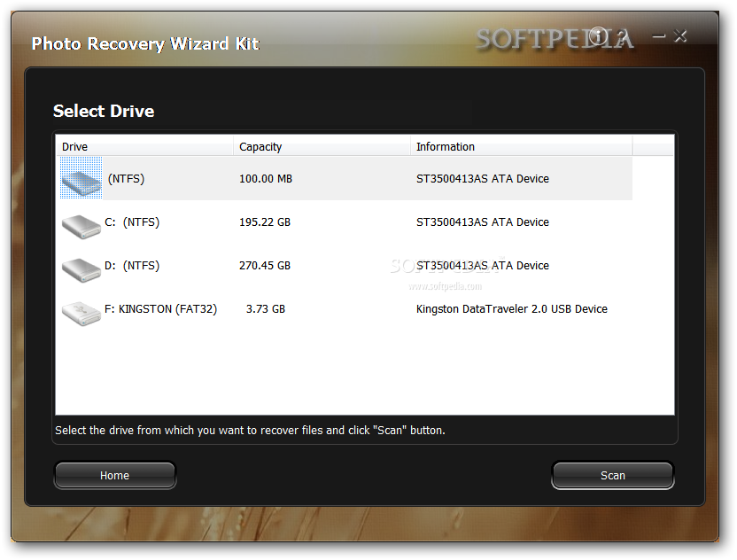
Task: Select the "C: (NTFS)" drive label
Action: pyautogui.click(x=132, y=222)
